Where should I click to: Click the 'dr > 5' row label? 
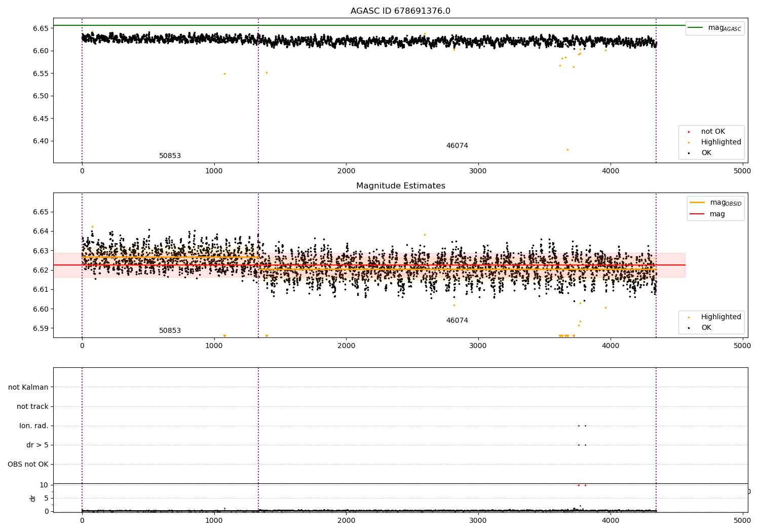click(x=37, y=445)
